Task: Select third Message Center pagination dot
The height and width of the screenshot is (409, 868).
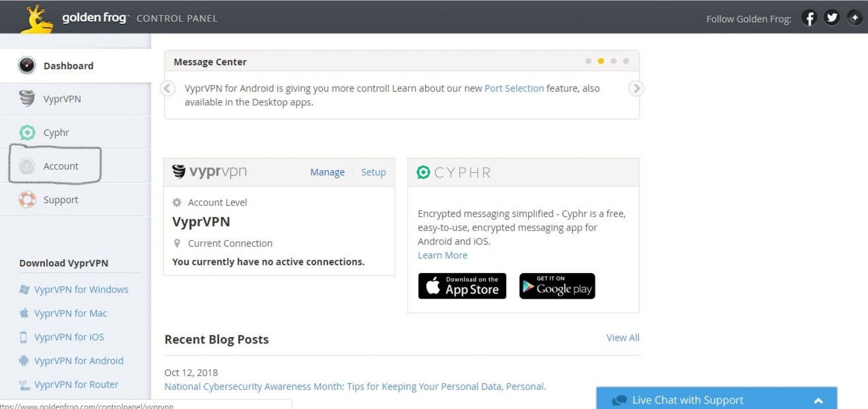Action: (613, 61)
